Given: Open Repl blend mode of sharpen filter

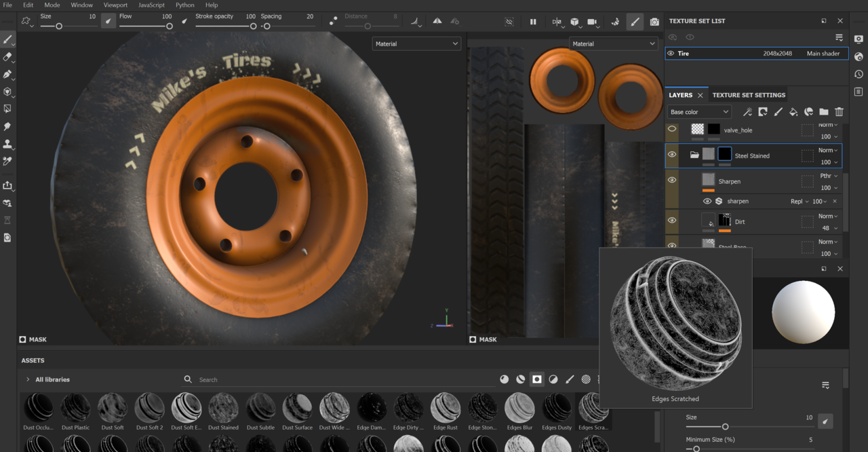Looking at the screenshot, I should (800, 202).
